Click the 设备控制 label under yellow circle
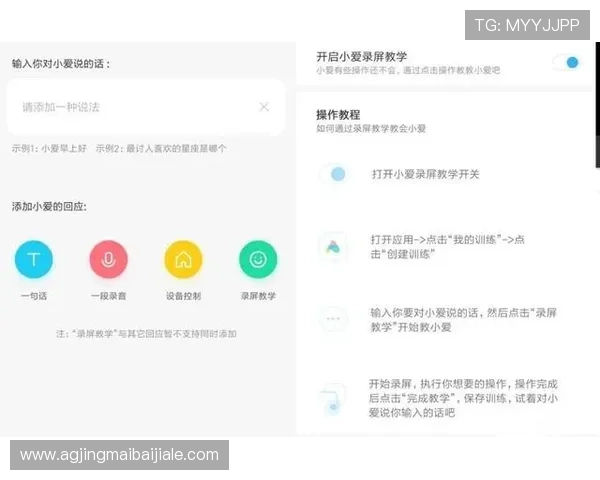The height and width of the screenshot is (480, 600). [x=183, y=296]
